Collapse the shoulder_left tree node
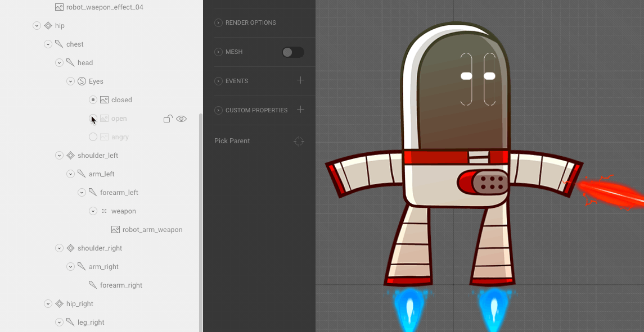Viewport: 644px width, 332px height. tap(59, 156)
